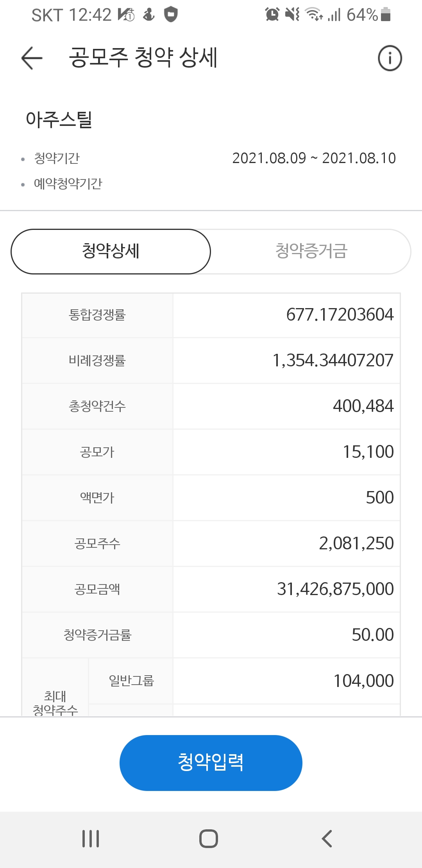Tap the 공모금액 value 31,426,875,000
This screenshot has width=422, height=868.
(335, 589)
